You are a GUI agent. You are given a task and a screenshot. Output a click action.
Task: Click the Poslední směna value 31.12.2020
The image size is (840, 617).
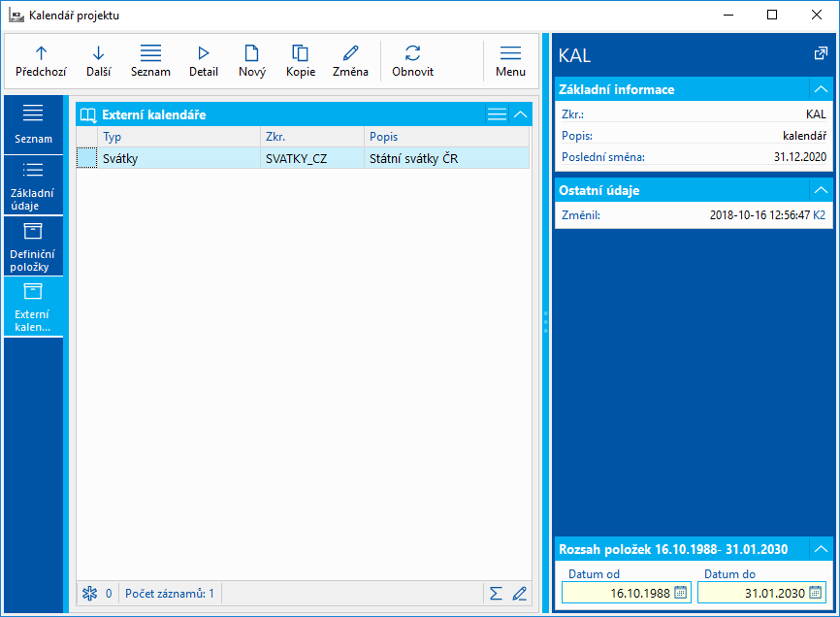click(x=800, y=157)
